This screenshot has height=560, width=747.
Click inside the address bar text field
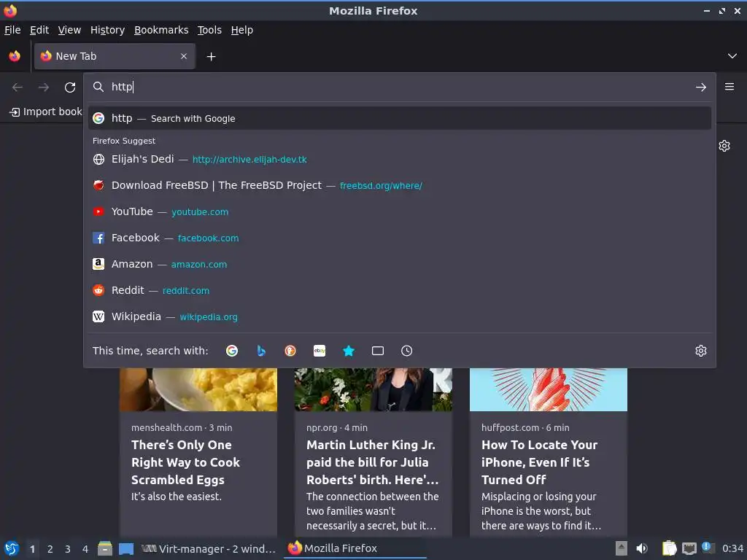(x=400, y=87)
